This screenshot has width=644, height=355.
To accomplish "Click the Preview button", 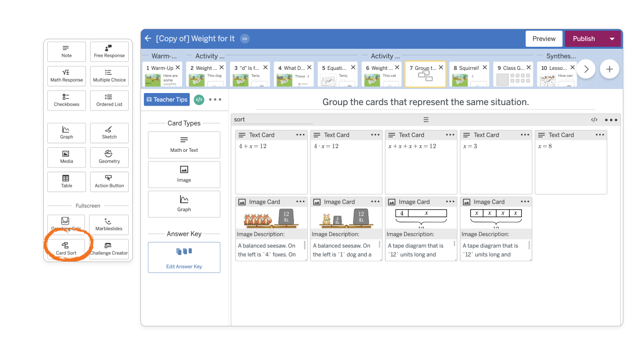I will click(544, 38).
